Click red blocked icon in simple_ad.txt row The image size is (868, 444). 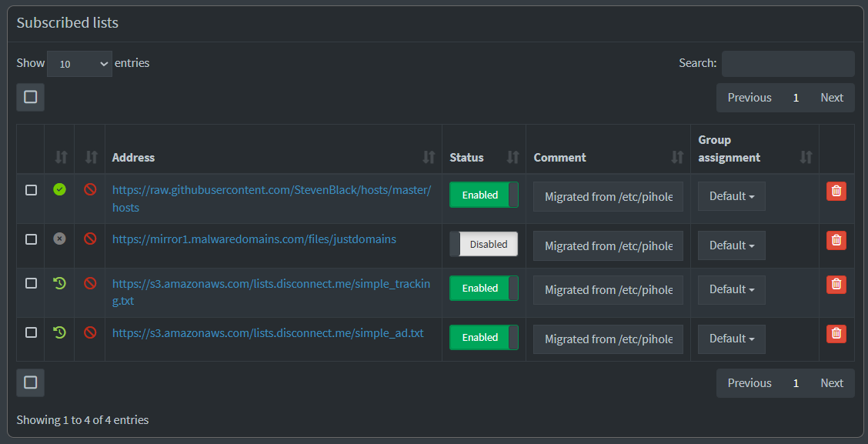coord(90,332)
